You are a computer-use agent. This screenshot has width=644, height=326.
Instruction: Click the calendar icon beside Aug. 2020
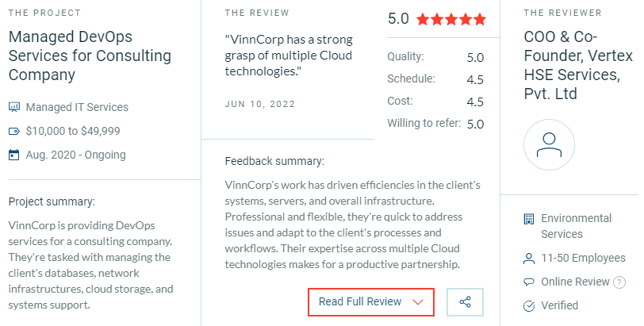pos(14,155)
